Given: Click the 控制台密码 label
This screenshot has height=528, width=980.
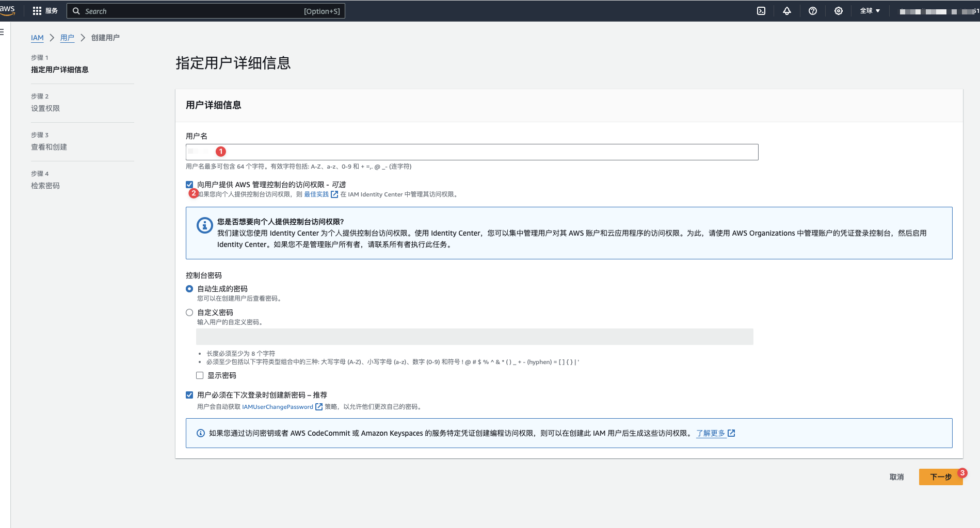Looking at the screenshot, I should pos(204,275).
